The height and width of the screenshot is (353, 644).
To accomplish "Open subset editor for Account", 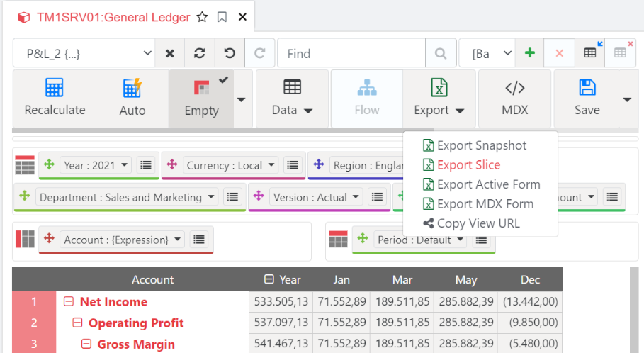I will [199, 240].
